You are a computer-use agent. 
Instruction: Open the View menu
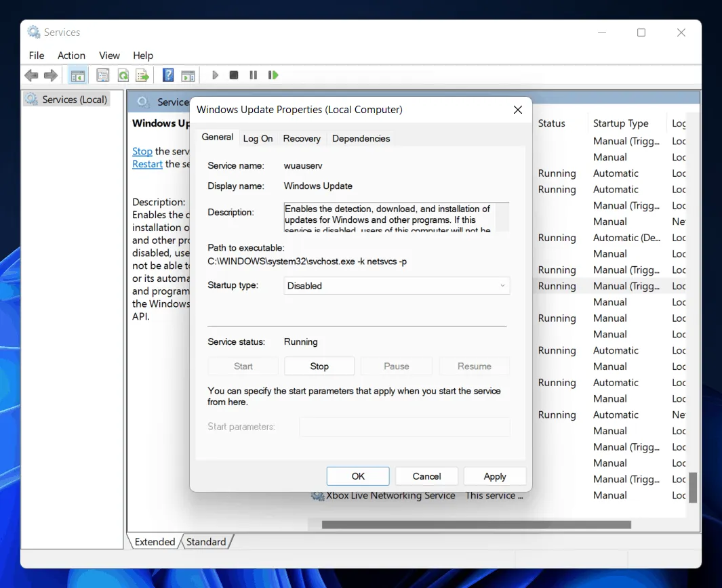tap(109, 56)
